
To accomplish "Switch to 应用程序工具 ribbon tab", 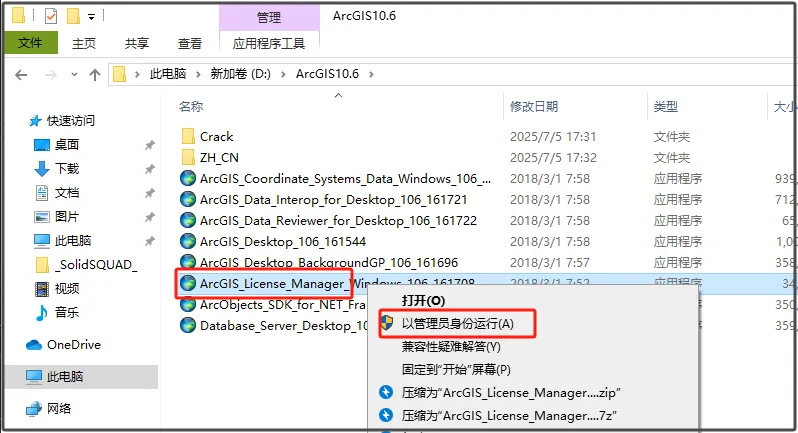I will point(269,43).
